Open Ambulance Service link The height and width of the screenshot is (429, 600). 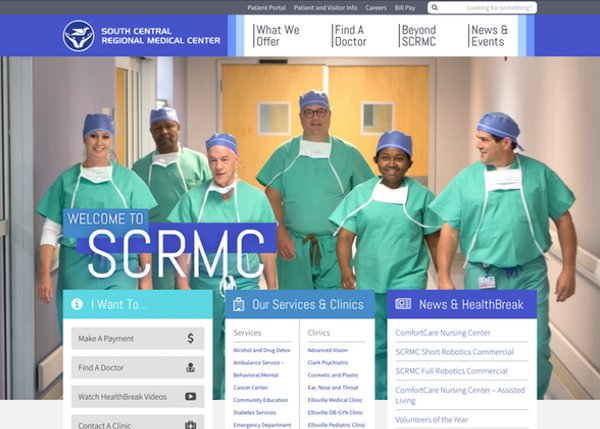click(x=258, y=362)
